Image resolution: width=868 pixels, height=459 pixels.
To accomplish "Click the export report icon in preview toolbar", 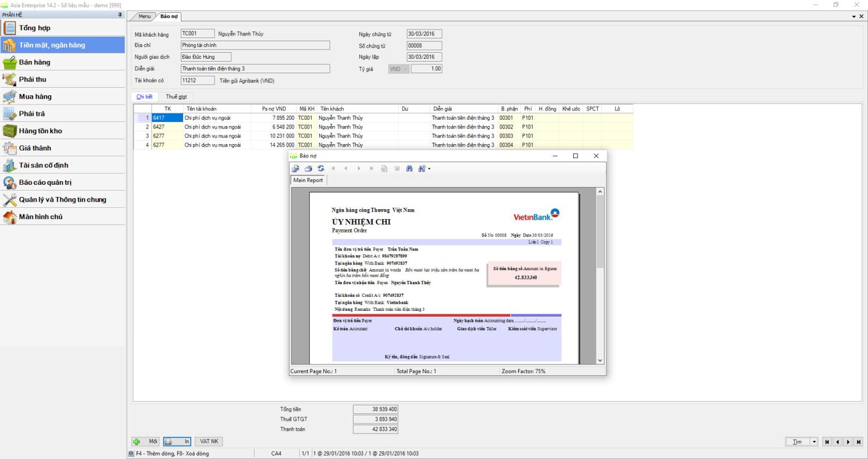I will (295, 168).
